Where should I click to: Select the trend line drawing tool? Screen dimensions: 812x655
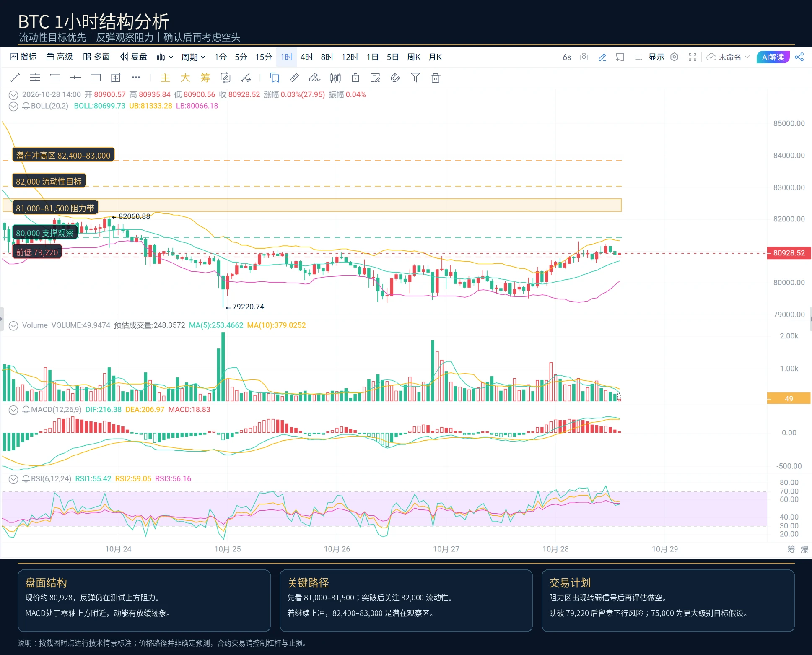[x=15, y=78]
